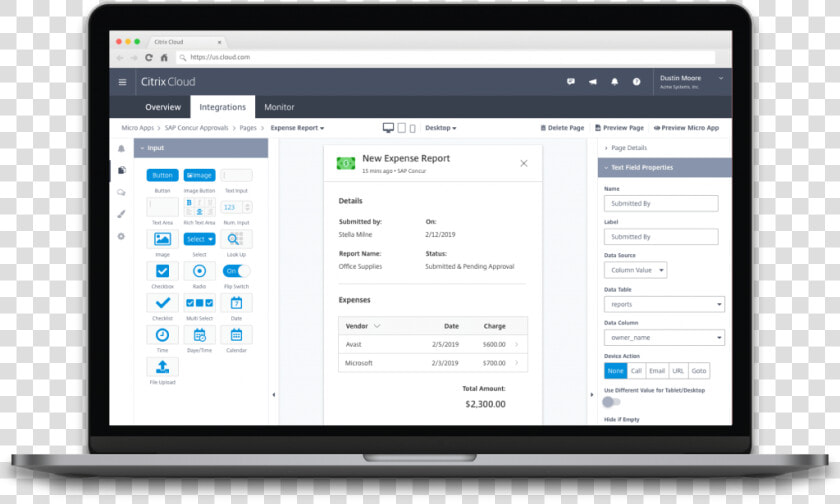Pick the Text Area component
840x504 pixels.
click(x=162, y=207)
